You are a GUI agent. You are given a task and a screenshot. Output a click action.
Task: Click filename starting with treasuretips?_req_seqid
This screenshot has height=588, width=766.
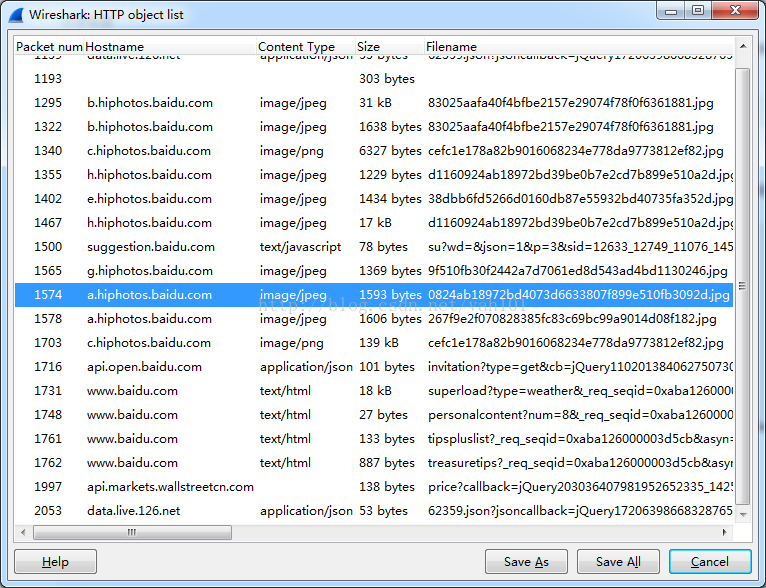pos(580,462)
